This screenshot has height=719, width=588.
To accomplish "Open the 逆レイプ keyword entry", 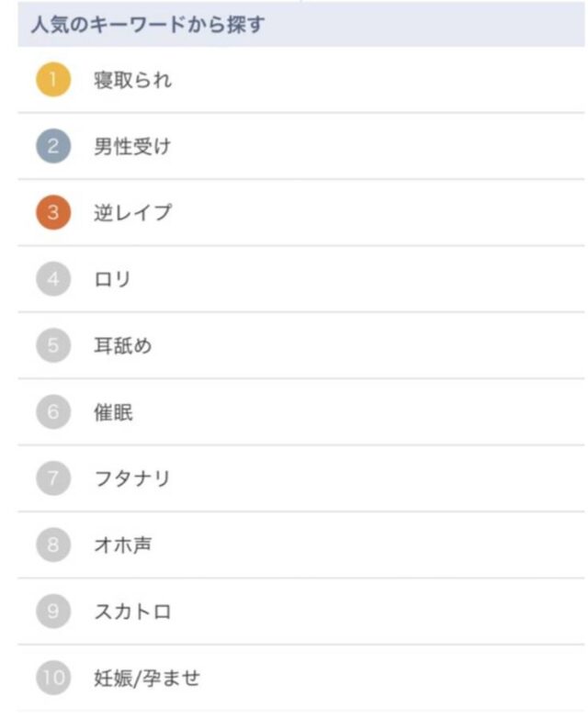I will [132, 213].
